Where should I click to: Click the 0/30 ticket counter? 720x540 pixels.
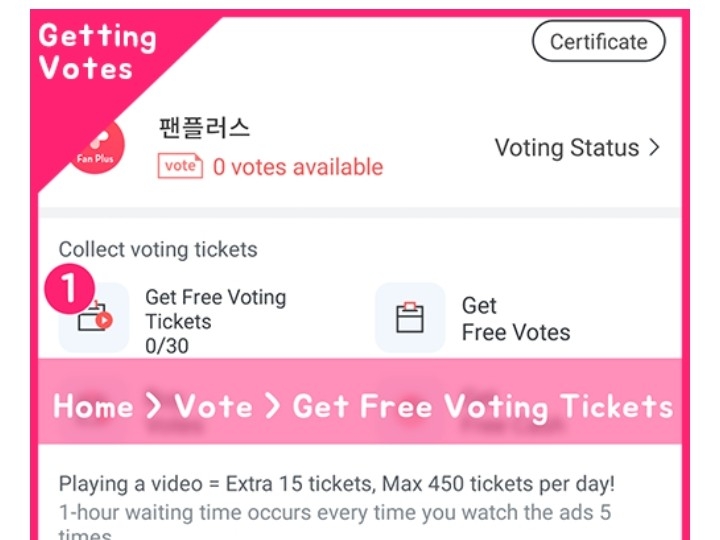pos(167,346)
